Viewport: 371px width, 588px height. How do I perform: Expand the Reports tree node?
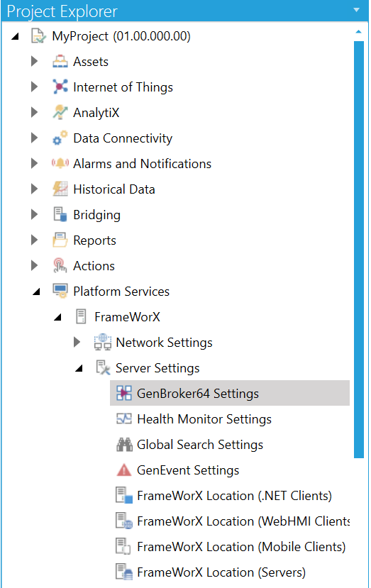pos(34,240)
